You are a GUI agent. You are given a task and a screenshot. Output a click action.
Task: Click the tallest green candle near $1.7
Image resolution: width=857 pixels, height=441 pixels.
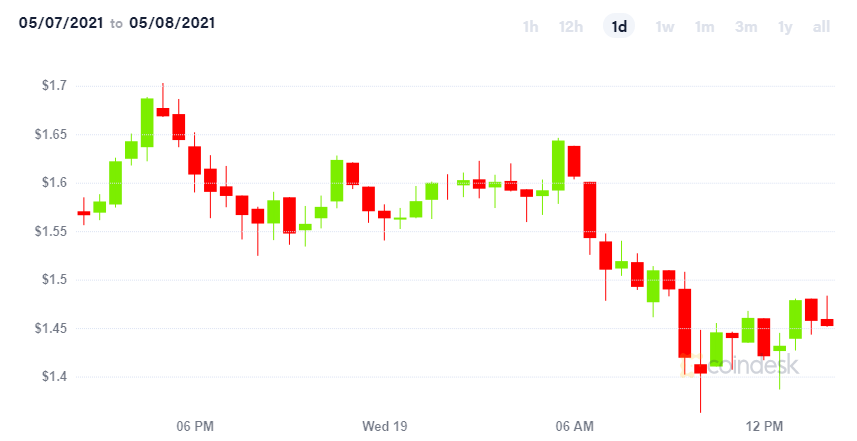[x=147, y=122]
